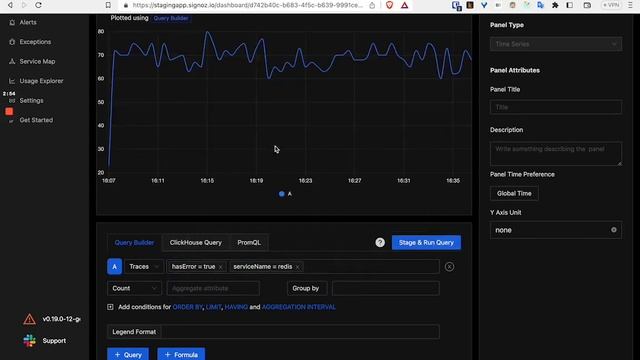Click the LIMIT condition link
Viewport: 640px width, 360px height.
click(213, 307)
